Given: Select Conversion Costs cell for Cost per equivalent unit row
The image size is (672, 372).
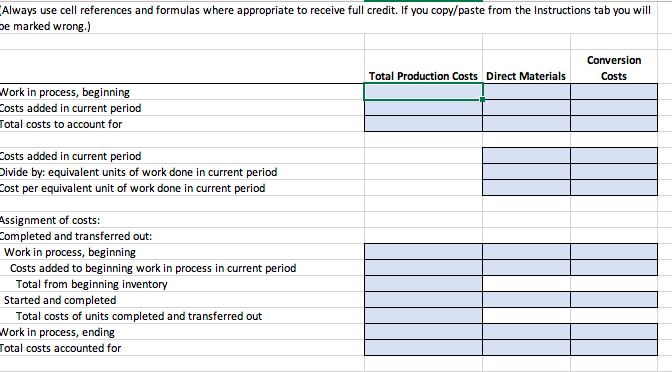Looking at the screenshot, I should pyautogui.click(x=614, y=188).
